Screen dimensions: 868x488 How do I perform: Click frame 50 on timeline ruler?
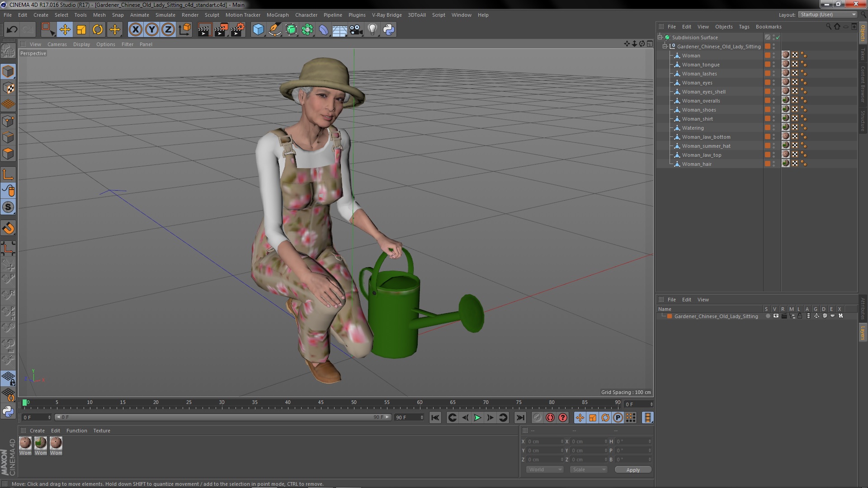point(354,403)
